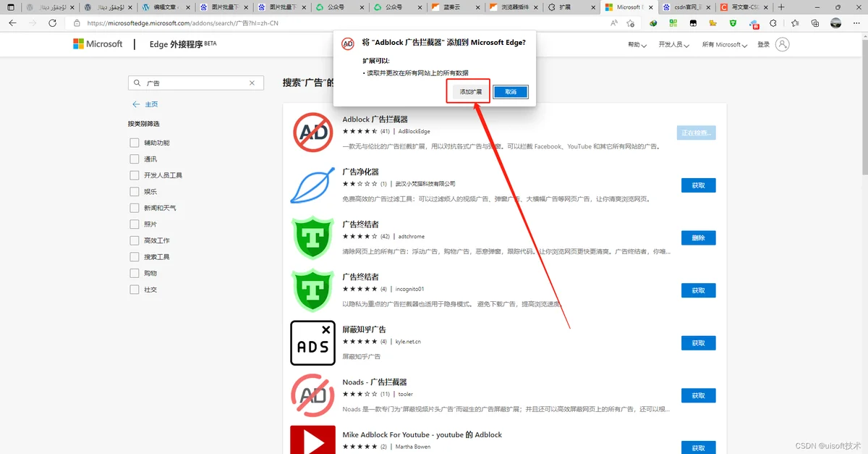This screenshot has width=868, height=454.
Task: Click the Adblock 广告拦截器 extension icon
Action: pos(312,131)
